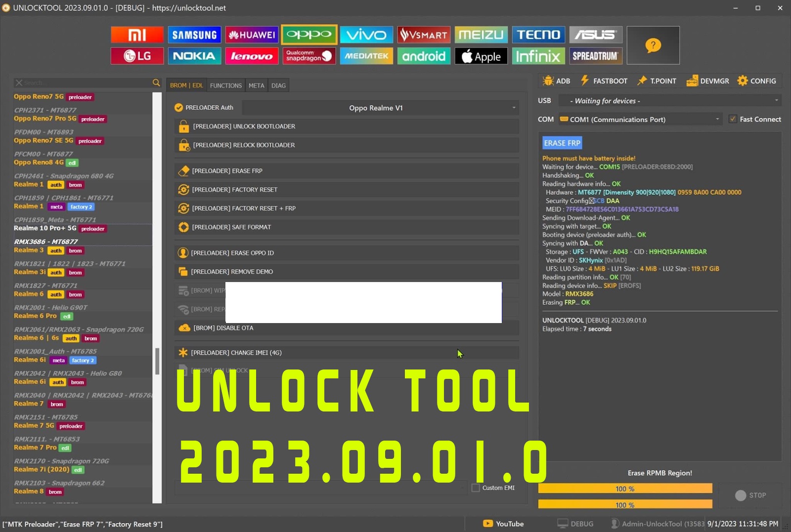Select the OPPO brand icon
The width and height of the screenshot is (791, 532).
[x=309, y=35]
